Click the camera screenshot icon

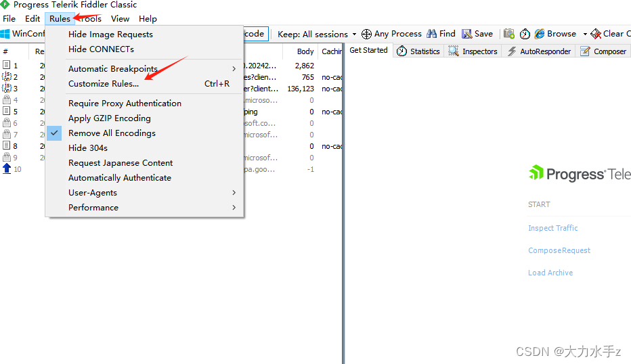point(509,34)
